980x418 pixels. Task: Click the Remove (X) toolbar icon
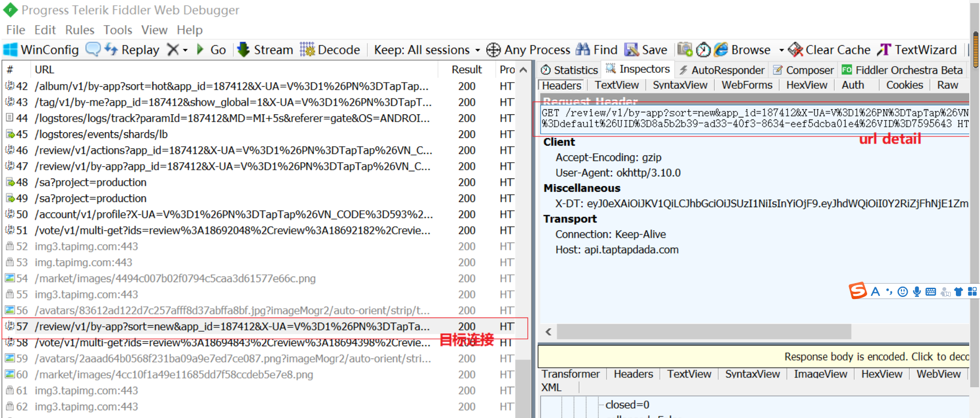tap(173, 50)
